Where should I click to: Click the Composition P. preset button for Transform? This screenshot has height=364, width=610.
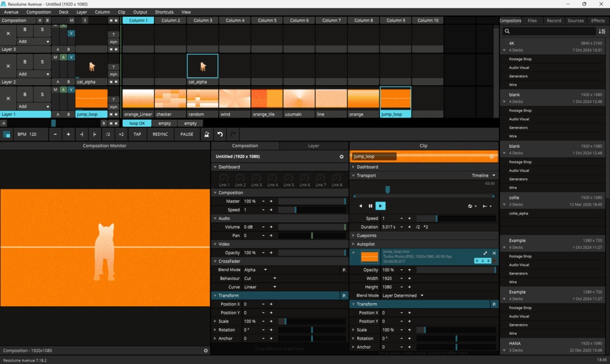344,295
